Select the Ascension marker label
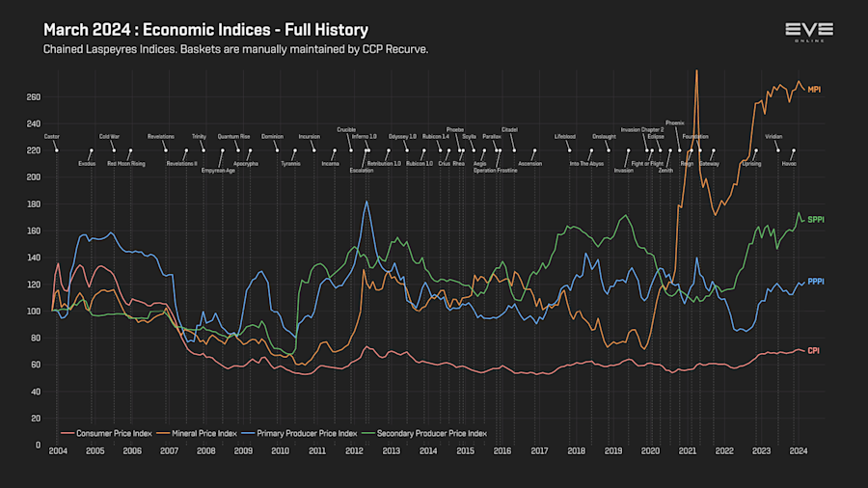The image size is (868, 488). 529,164
